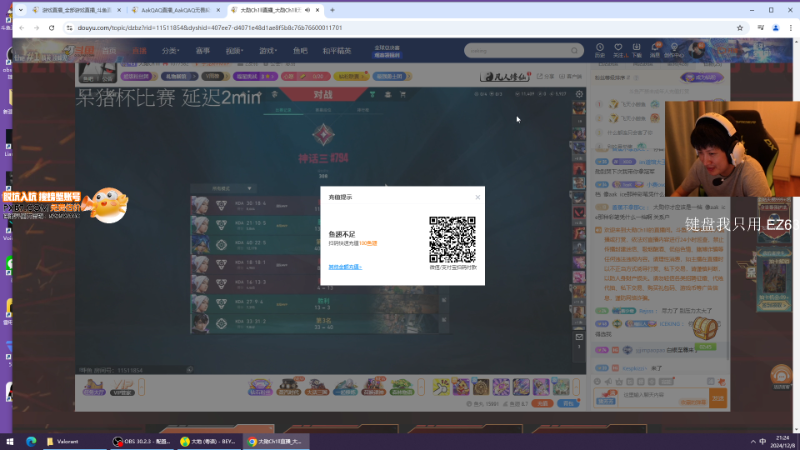The image size is (800, 450).
Task: Reload the page in Chrome
Action: 52,28
